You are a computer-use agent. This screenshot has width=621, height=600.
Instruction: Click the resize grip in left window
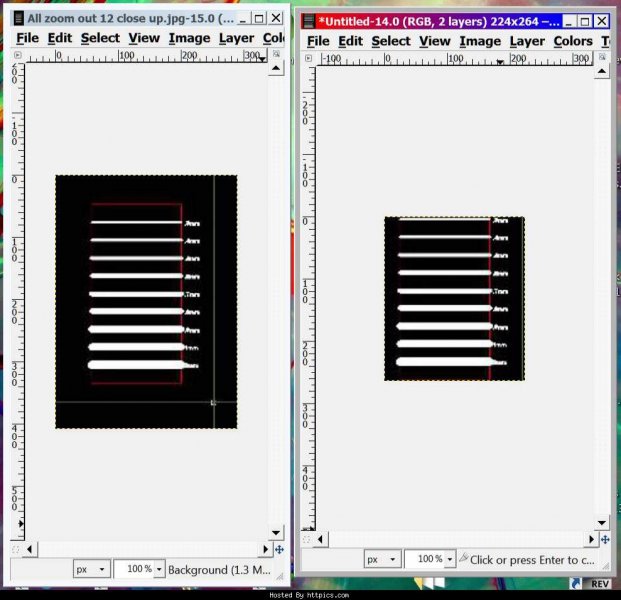point(280,576)
